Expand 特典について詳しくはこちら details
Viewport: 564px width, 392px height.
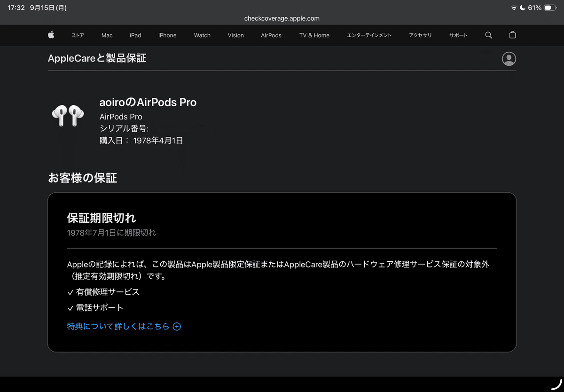(117, 326)
